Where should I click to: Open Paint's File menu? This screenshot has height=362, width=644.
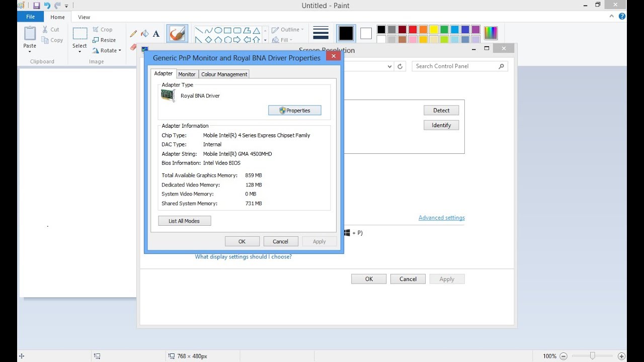coord(30,17)
